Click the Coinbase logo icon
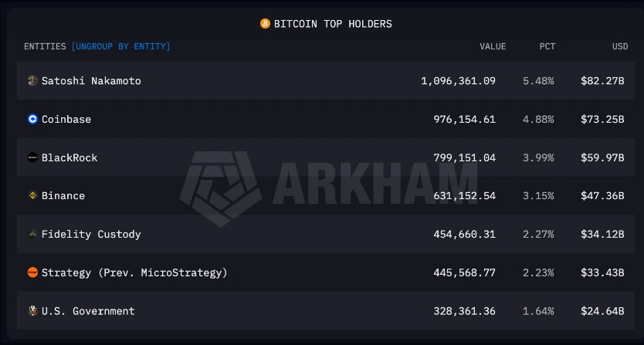The height and width of the screenshot is (345, 644). click(x=32, y=120)
